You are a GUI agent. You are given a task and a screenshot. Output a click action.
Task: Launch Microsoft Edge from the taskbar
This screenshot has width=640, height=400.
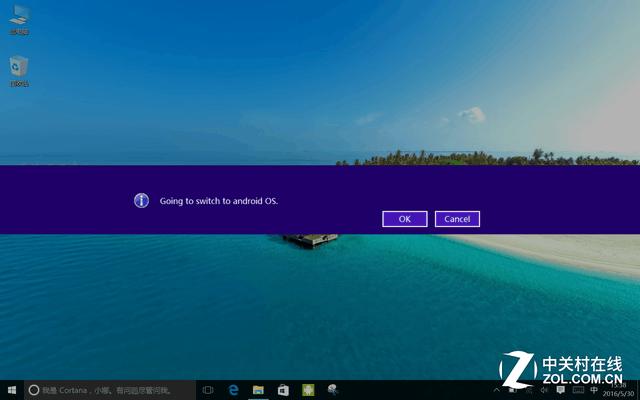pos(234,389)
